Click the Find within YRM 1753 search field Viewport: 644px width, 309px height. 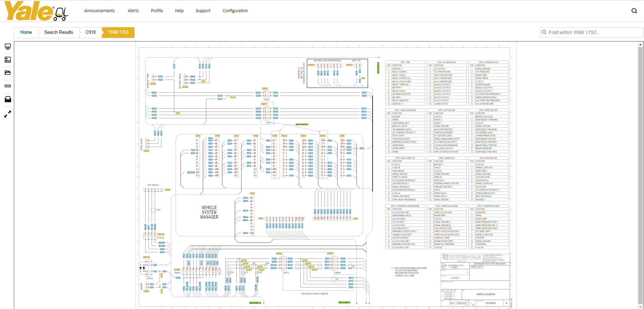pos(591,32)
